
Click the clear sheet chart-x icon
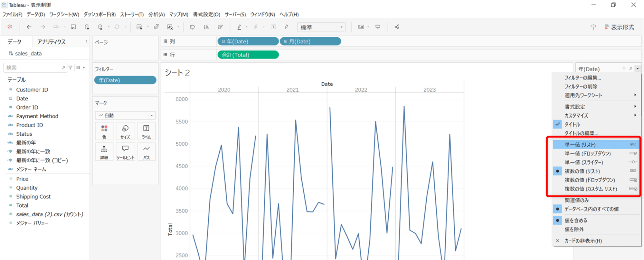pos(170,27)
